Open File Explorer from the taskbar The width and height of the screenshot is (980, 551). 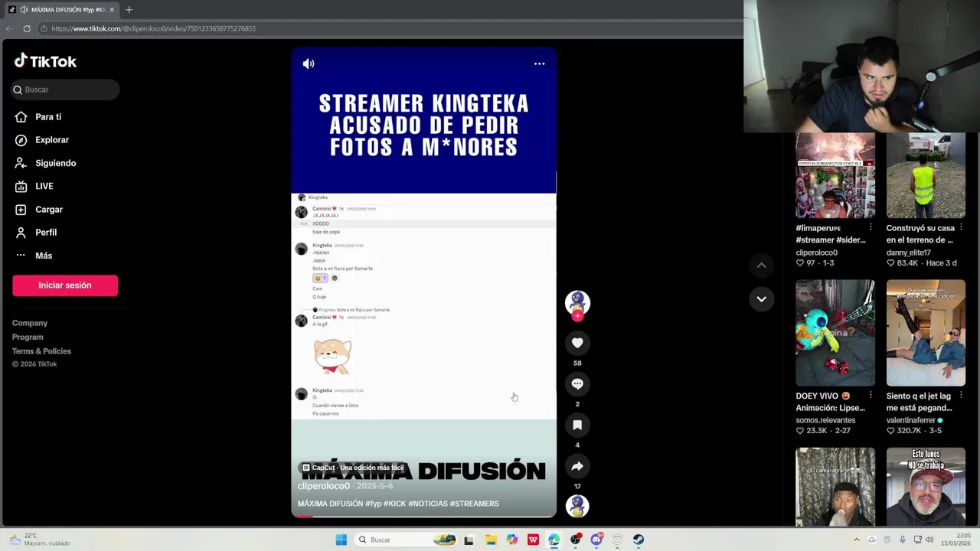click(x=491, y=540)
